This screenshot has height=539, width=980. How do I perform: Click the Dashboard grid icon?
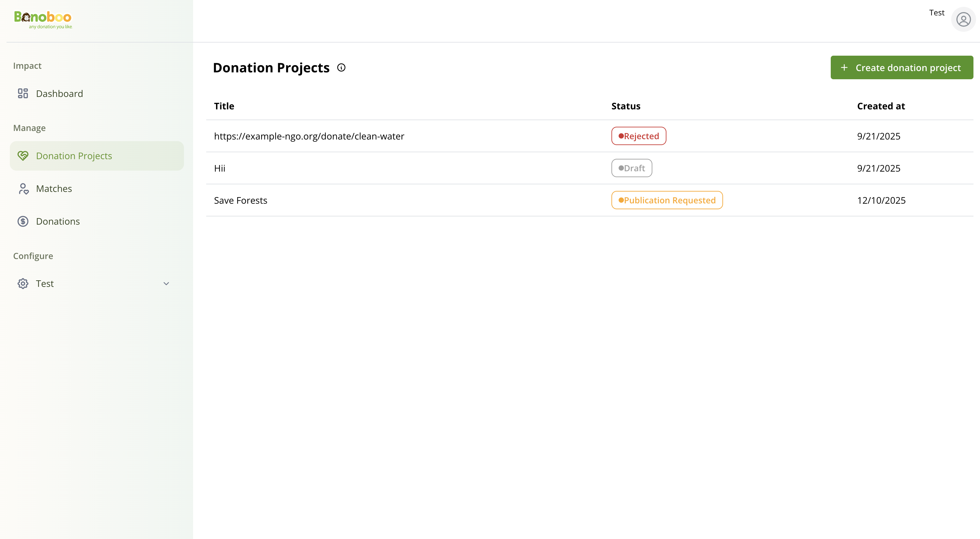coord(23,94)
